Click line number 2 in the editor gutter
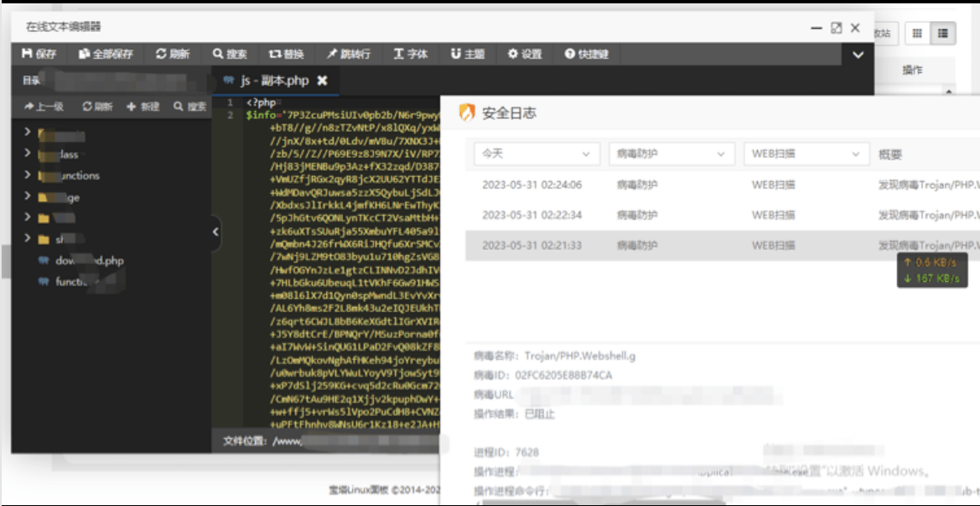Image resolution: width=980 pixels, height=506 pixels. 231,115
